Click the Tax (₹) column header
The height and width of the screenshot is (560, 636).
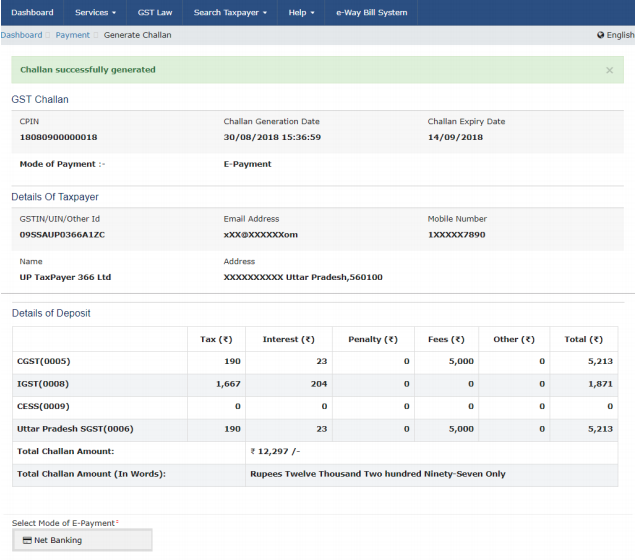coord(216,339)
